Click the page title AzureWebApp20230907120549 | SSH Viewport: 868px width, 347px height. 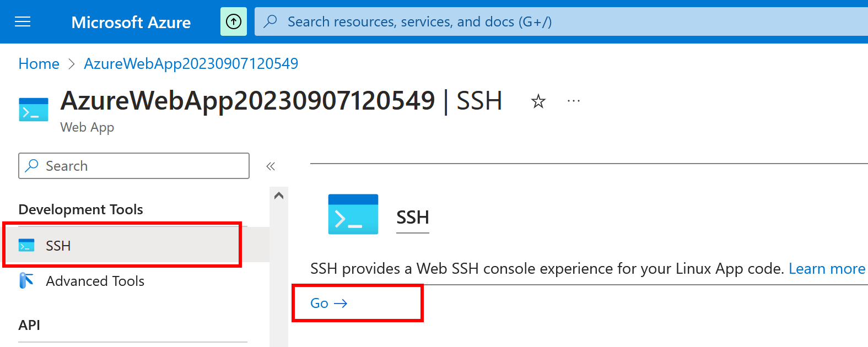click(281, 101)
